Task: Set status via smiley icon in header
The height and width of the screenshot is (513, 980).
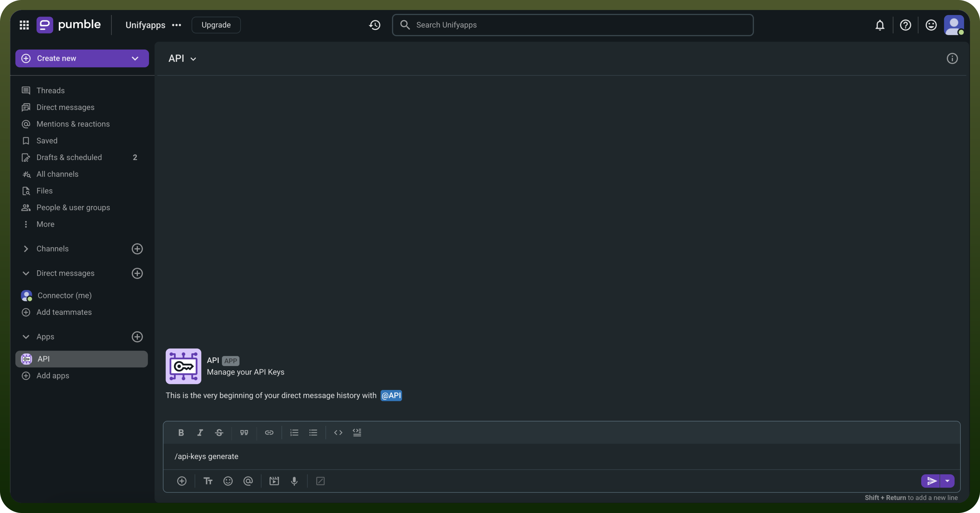Action: click(x=931, y=25)
